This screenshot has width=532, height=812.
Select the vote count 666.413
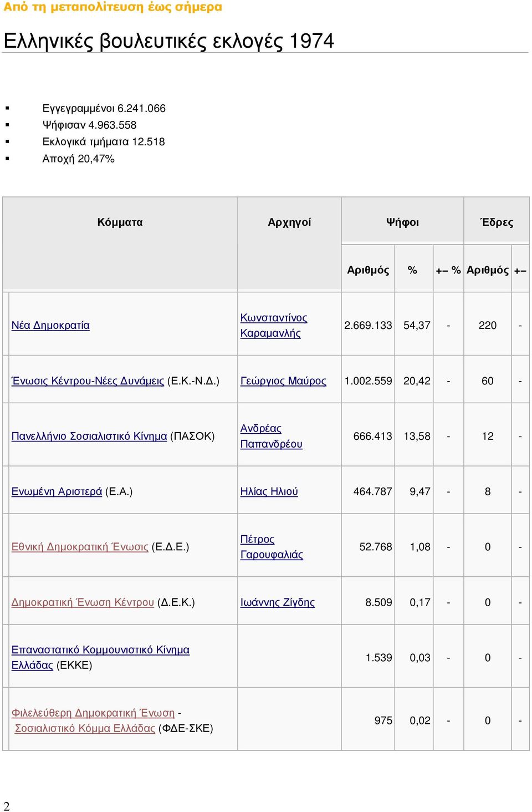(x=372, y=437)
